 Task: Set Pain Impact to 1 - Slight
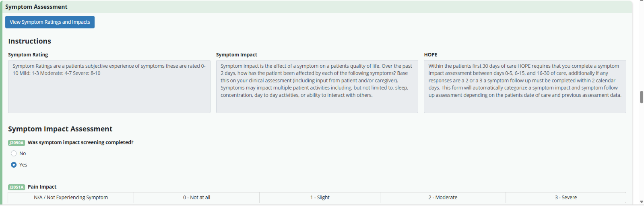(320, 198)
